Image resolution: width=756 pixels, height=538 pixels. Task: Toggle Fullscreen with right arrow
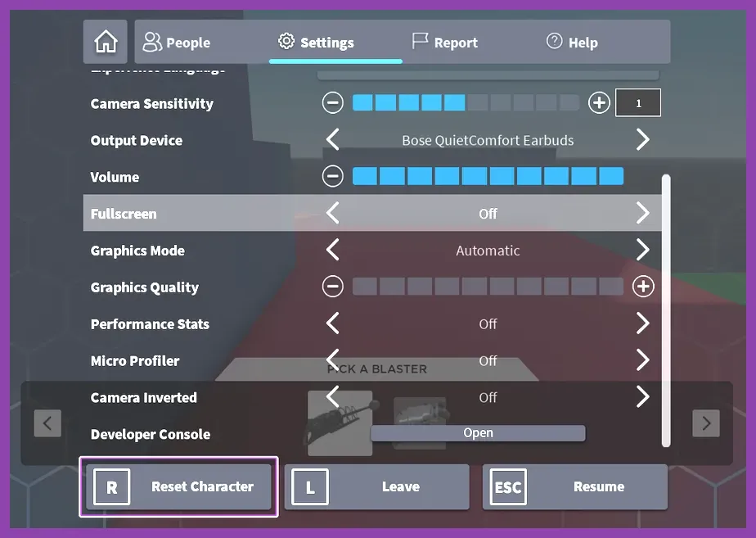(x=643, y=213)
